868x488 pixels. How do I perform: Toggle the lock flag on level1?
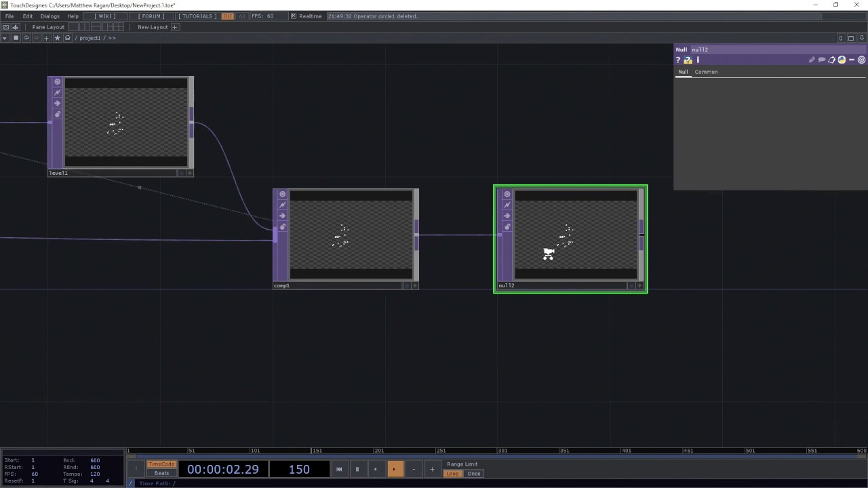pos(57,115)
